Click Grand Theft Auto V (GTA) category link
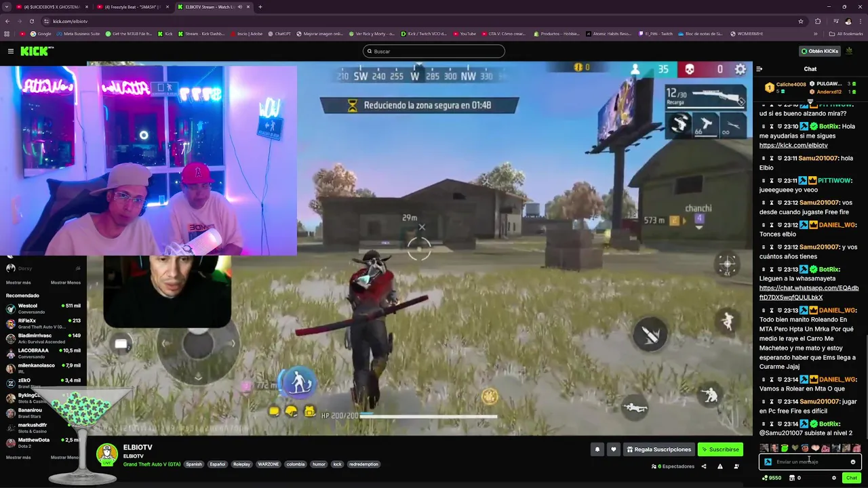The height and width of the screenshot is (488, 868). pos(152,464)
